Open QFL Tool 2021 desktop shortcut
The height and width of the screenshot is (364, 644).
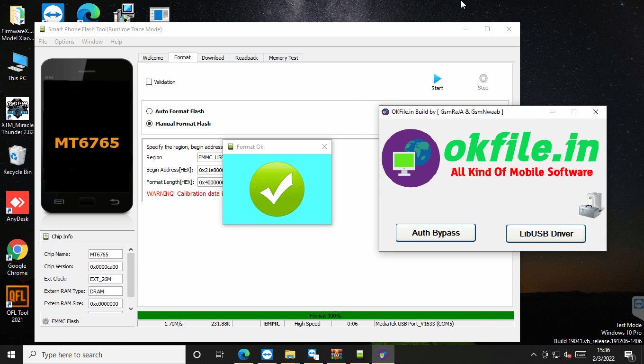[18, 304]
